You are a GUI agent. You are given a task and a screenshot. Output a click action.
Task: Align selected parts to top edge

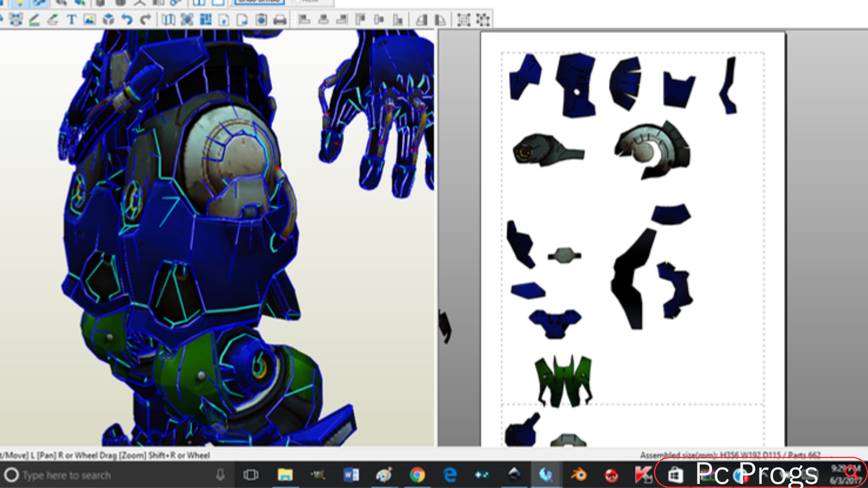coord(360,20)
